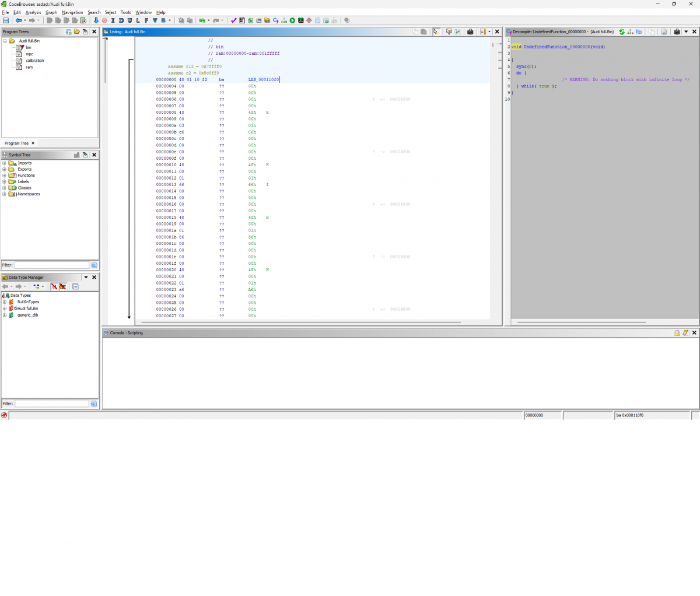
Task: Toggle the Ro read-only button in Decompile
Action: pyautogui.click(x=638, y=31)
